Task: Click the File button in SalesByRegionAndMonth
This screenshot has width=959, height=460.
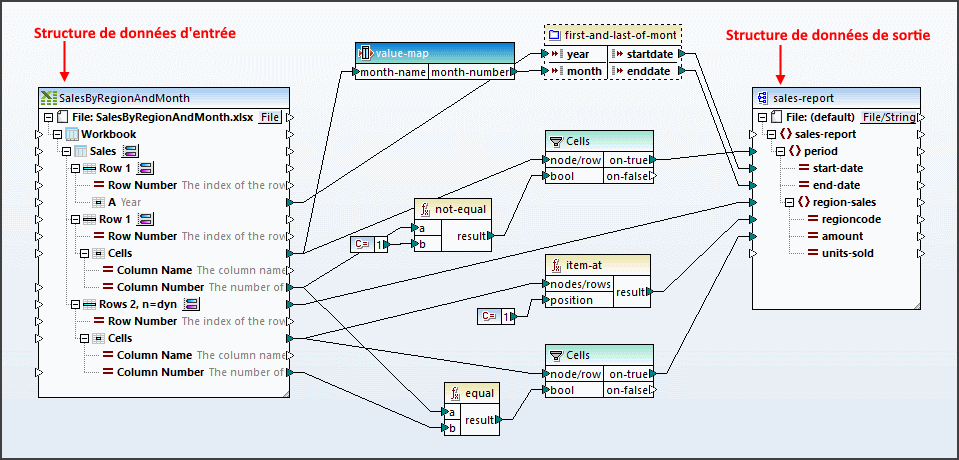Action: (270, 117)
